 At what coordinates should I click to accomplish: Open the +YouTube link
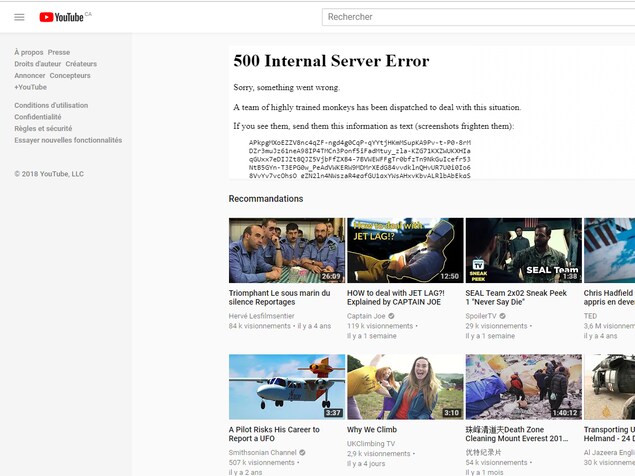[x=30, y=87]
